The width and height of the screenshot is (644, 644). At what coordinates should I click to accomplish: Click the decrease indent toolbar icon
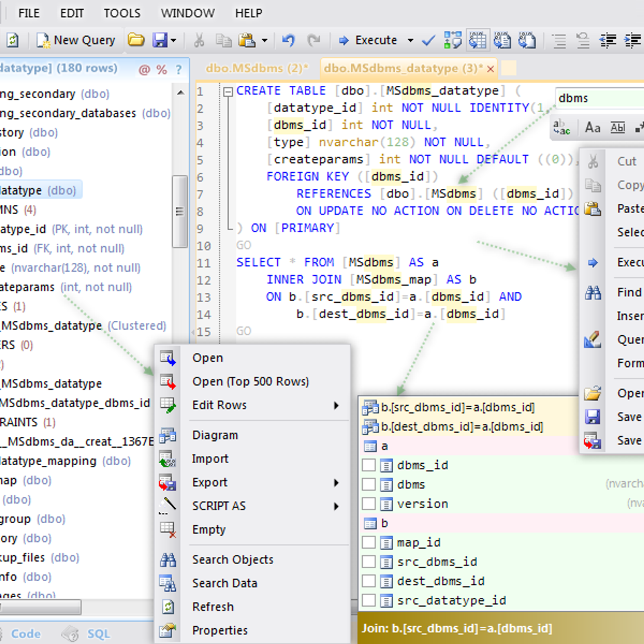[608, 40]
